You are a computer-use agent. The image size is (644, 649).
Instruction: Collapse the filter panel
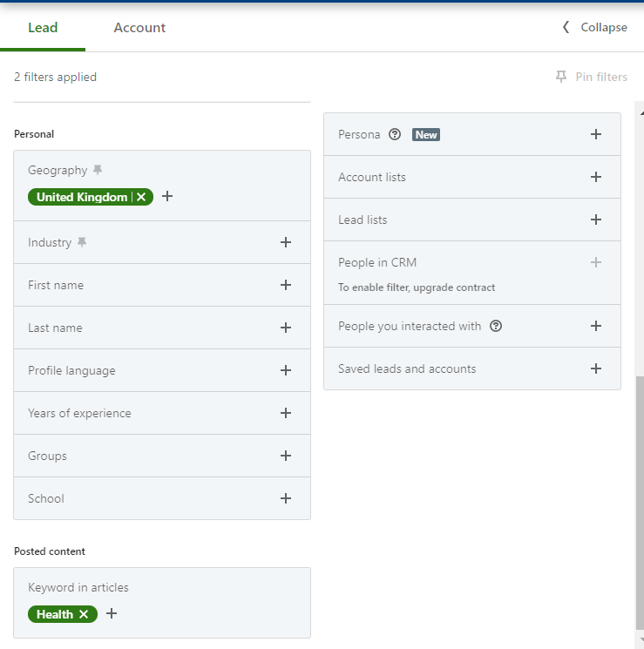(x=595, y=27)
